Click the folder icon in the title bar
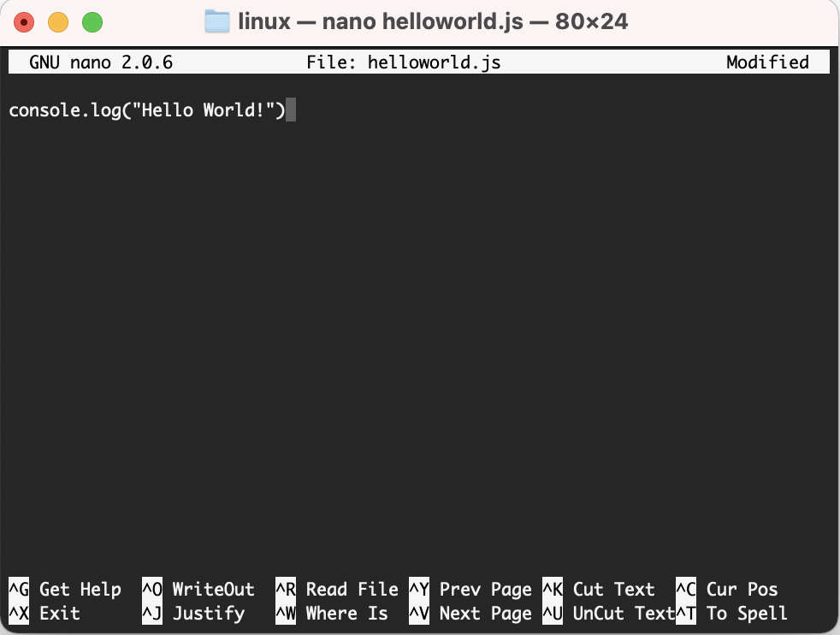The height and width of the screenshot is (635, 840). pyautogui.click(x=217, y=21)
